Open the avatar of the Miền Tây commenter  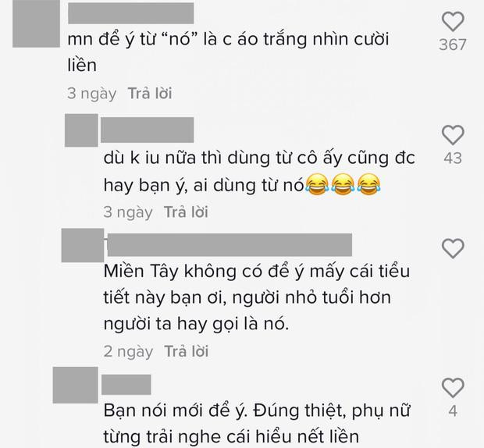[83, 245]
